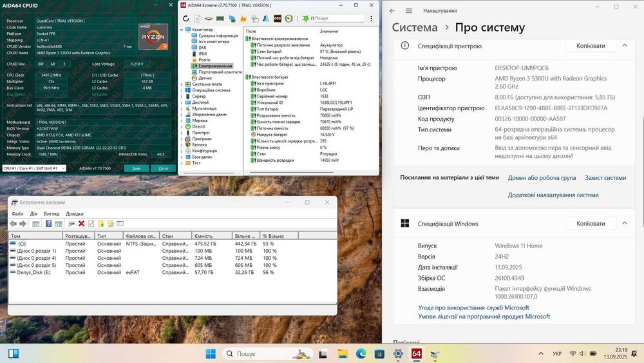644x363 pixels.
Task: Go forward in Disk Management toolbar
Action: 23,224
